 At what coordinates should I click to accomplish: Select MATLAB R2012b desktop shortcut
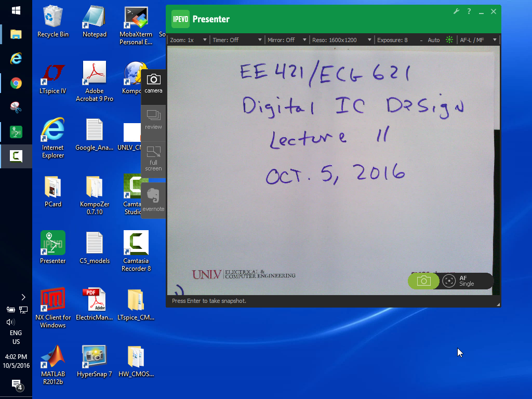[x=53, y=365]
